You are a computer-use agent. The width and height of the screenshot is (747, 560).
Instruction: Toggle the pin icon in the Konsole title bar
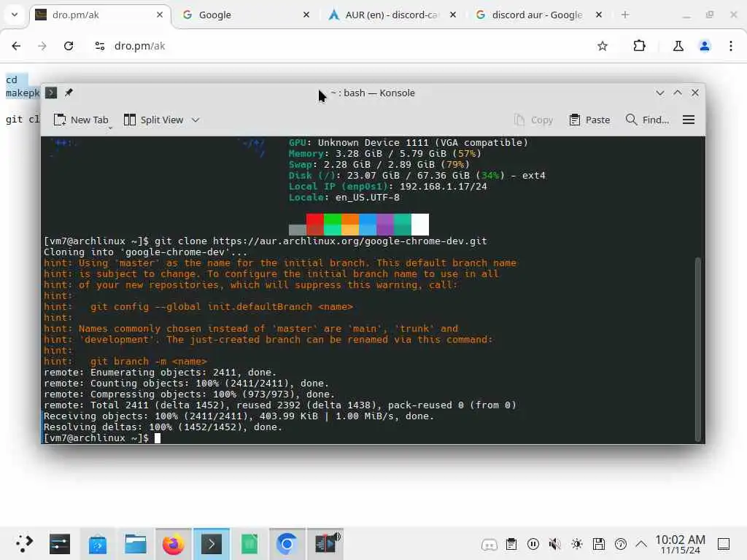pyautogui.click(x=69, y=93)
